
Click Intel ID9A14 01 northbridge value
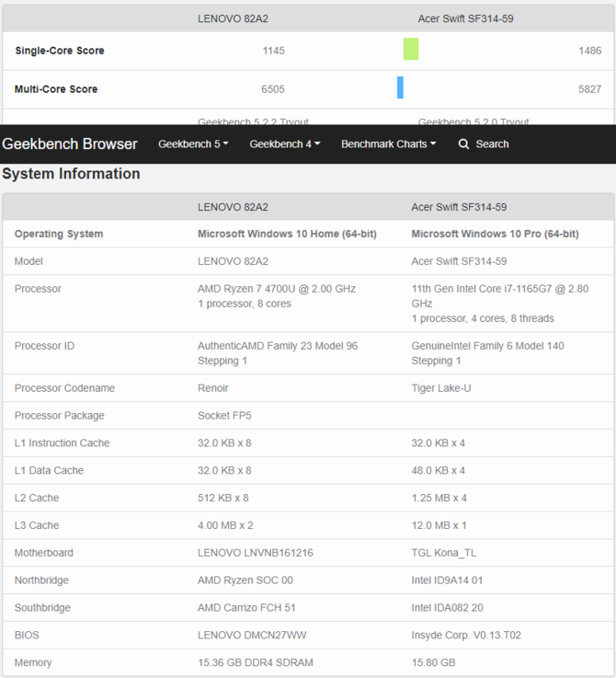coord(447,580)
